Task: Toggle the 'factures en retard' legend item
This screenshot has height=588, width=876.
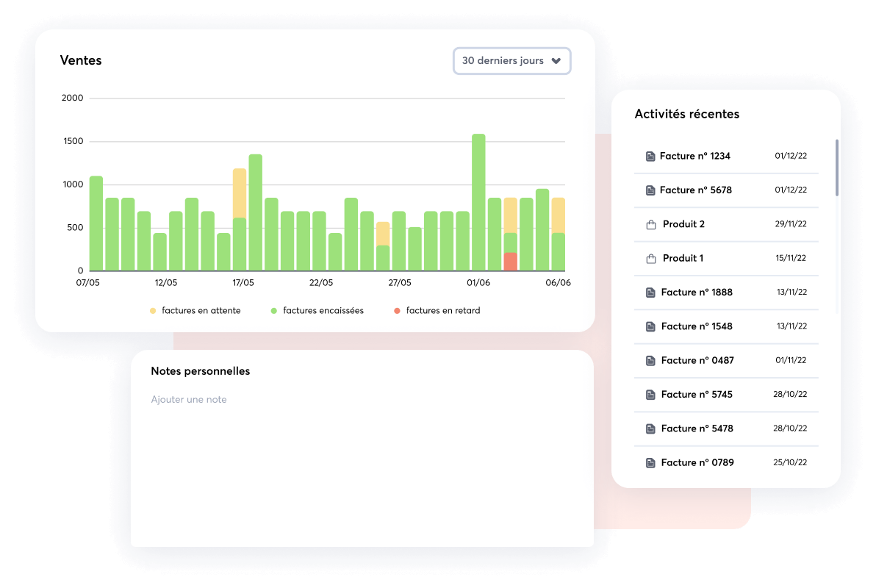Action: [437, 311]
